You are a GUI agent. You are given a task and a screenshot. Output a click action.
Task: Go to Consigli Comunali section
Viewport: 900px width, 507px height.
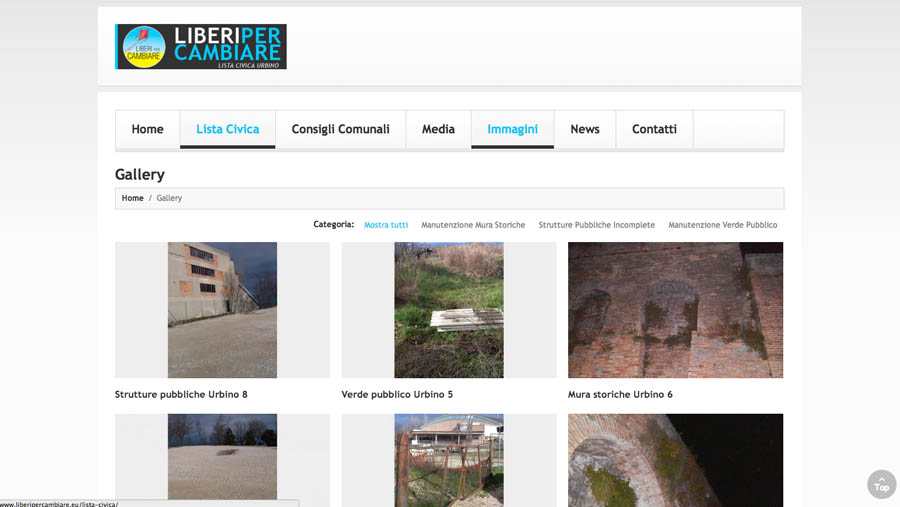pos(340,129)
